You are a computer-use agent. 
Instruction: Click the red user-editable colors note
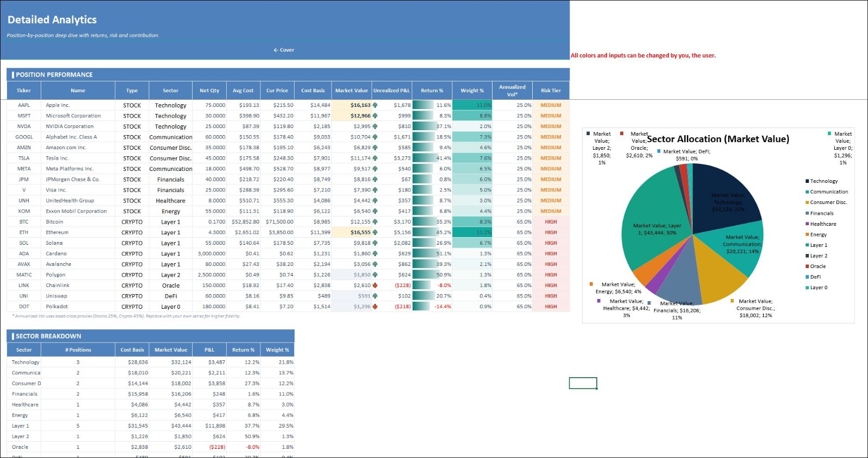pos(643,55)
